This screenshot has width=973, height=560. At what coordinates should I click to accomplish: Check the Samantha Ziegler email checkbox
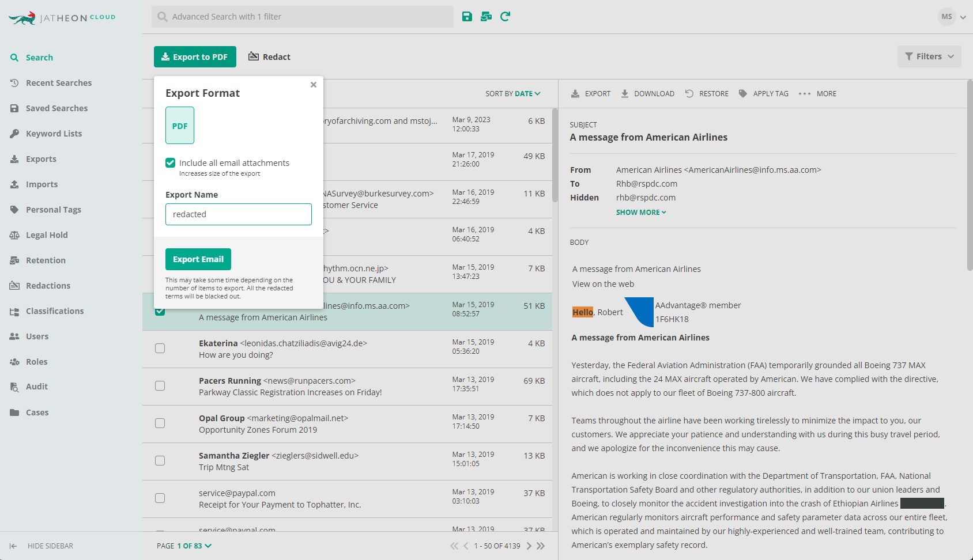coord(160,461)
